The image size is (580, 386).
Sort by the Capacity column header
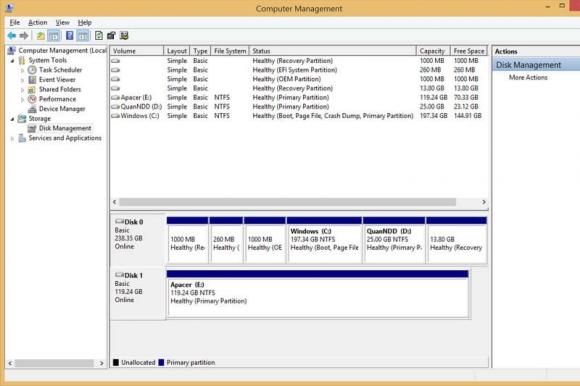[x=433, y=51]
